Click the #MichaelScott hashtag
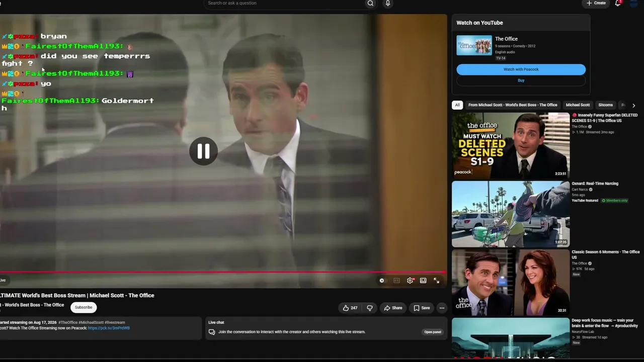 [x=91, y=323]
